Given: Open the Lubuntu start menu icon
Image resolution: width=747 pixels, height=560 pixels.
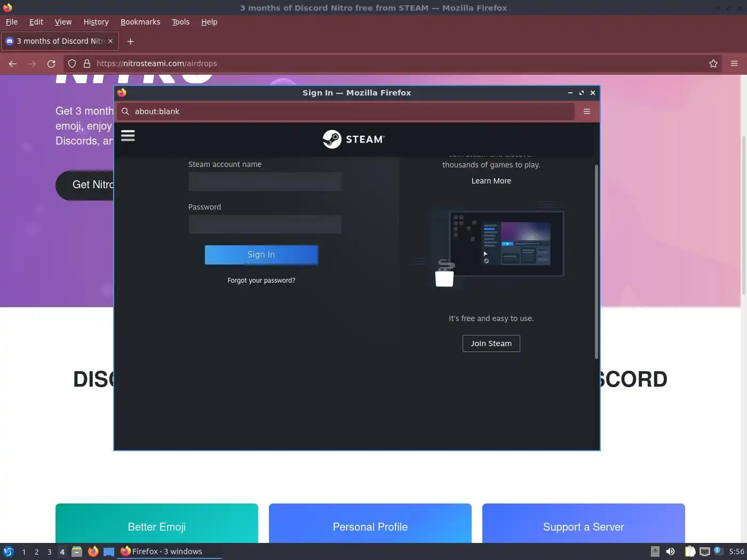Looking at the screenshot, I should 9,551.
